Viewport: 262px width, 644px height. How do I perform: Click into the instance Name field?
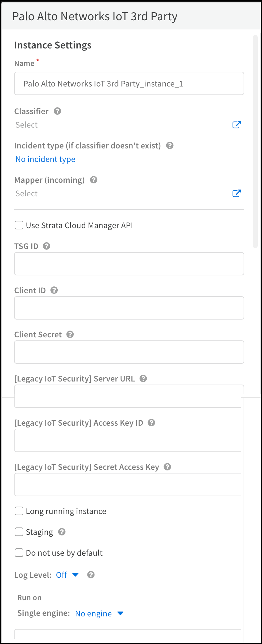pyautogui.click(x=129, y=83)
